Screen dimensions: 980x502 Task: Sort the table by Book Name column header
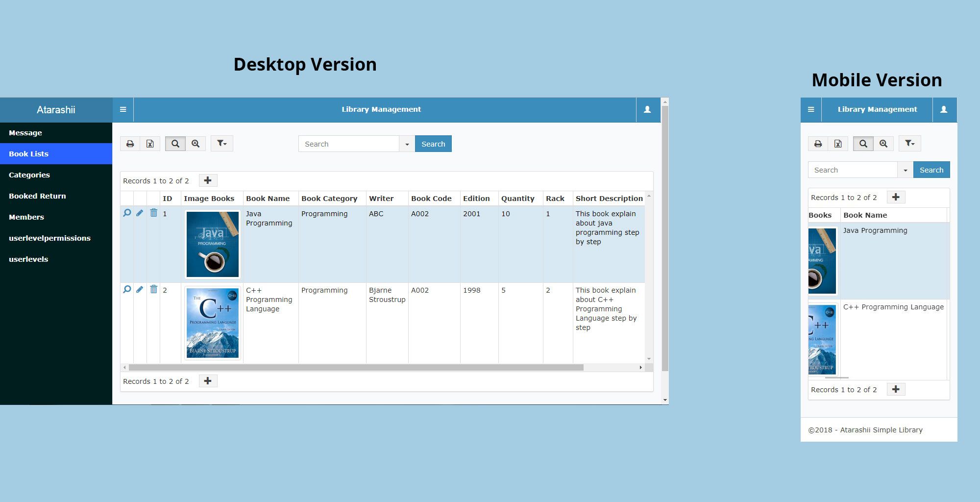268,199
